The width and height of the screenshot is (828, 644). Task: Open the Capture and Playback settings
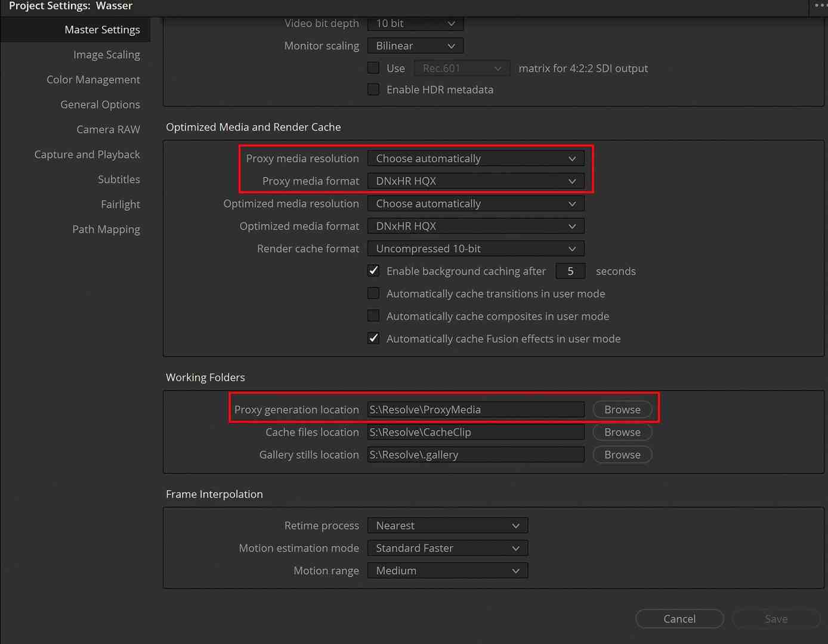click(x=87, y=154)
